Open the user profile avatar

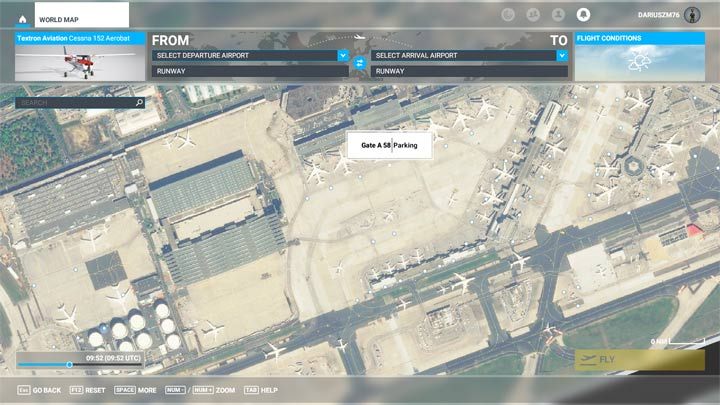692,15
